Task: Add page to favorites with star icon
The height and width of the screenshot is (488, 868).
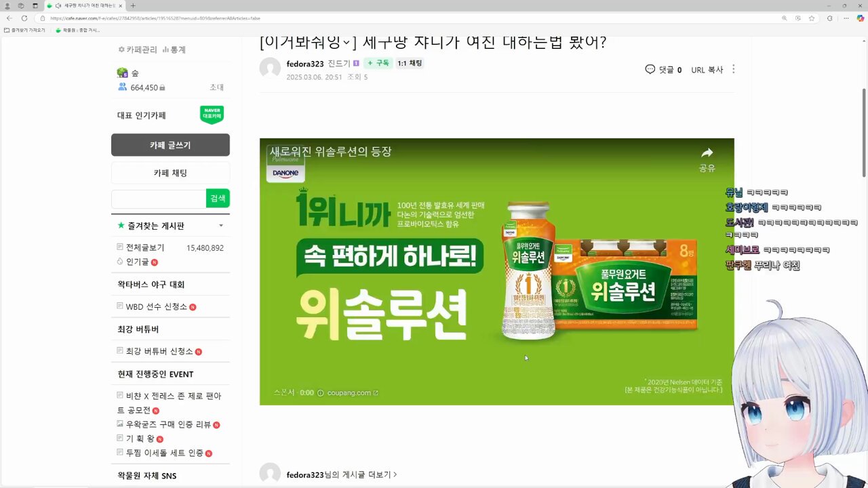Action: coord(812,18)
